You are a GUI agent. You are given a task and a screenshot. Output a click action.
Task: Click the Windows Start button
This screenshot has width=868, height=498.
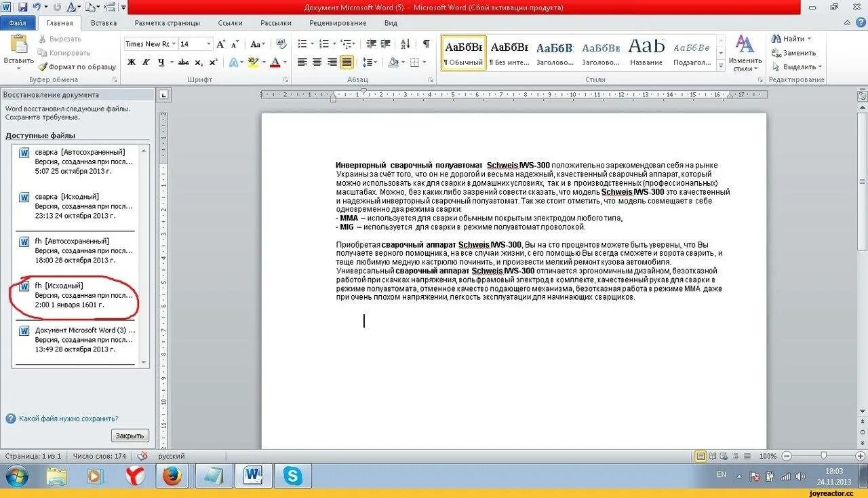pyautogui.click(x=17, y=476)
